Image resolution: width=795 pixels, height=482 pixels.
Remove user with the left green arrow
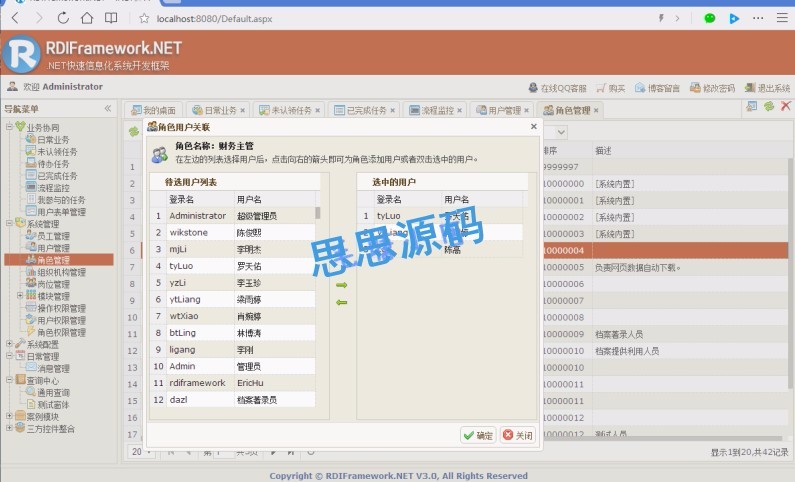point(341,302)
